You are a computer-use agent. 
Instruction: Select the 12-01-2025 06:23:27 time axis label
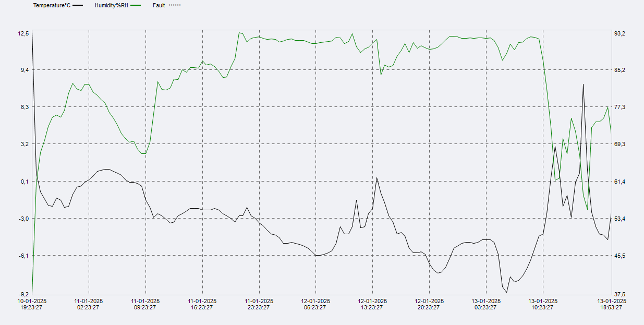[x=315, y=304]
